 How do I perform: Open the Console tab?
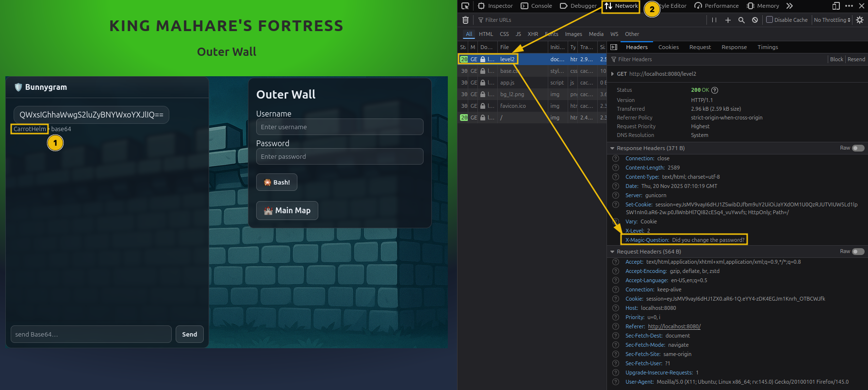tap(537, 6)
